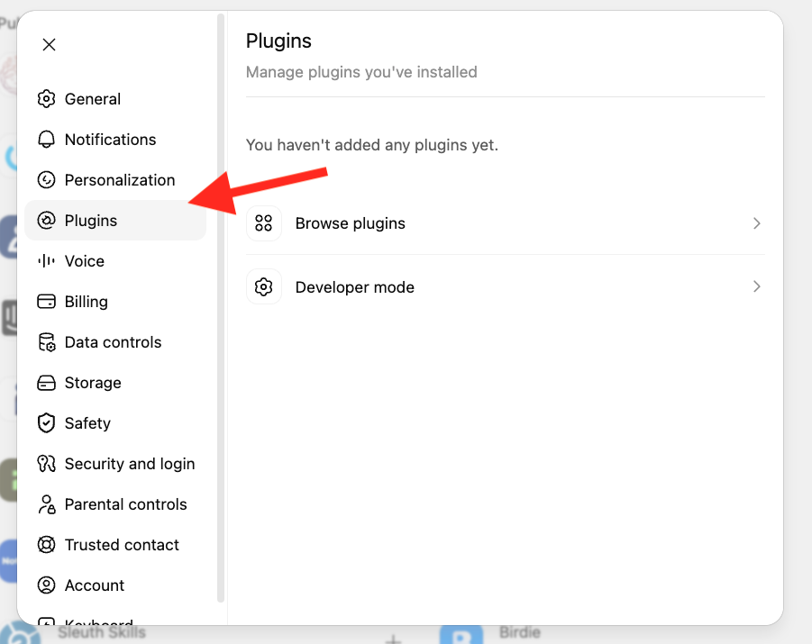Click the Browse plugins grid icon

pyautogui.click(x=263, y=223)
